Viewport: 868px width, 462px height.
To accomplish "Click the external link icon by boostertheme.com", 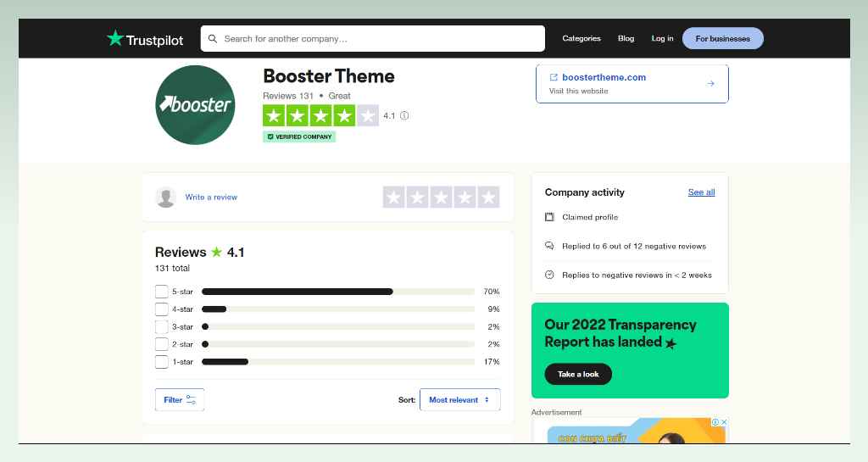I will tap(553, 77).
